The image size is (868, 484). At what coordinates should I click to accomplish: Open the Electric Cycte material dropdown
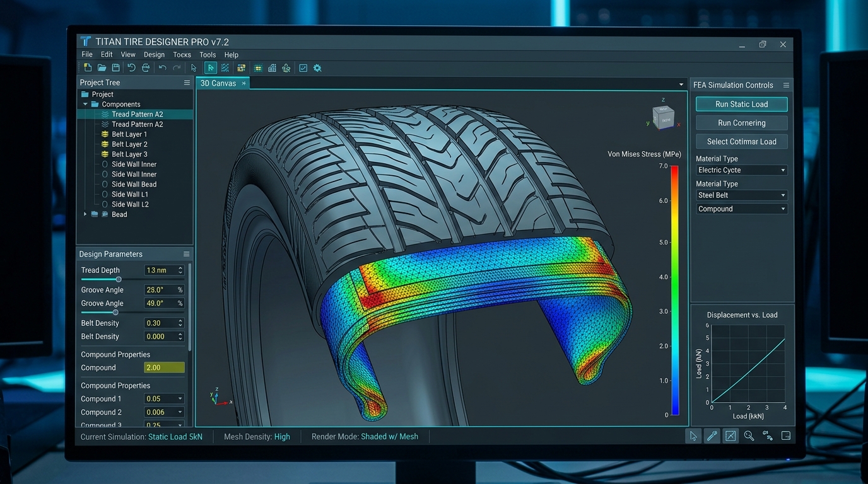click(742, 170)
